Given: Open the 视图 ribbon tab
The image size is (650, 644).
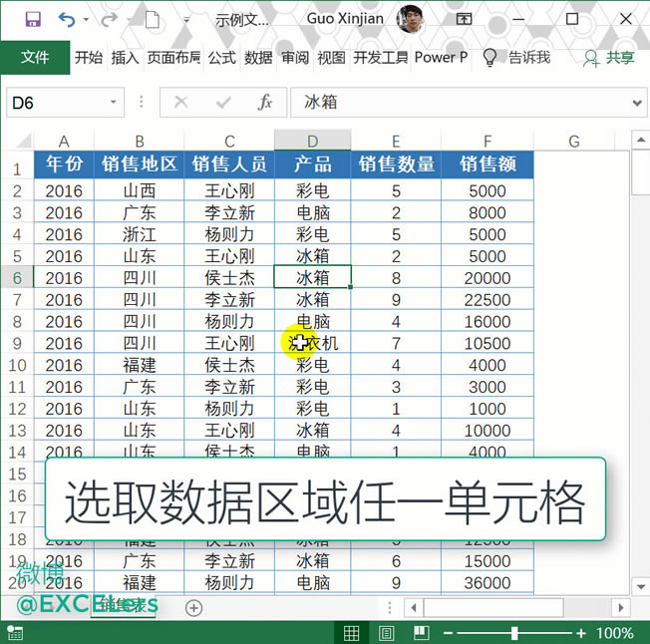Looking at the screenshot, I should (x=331, y=57).
